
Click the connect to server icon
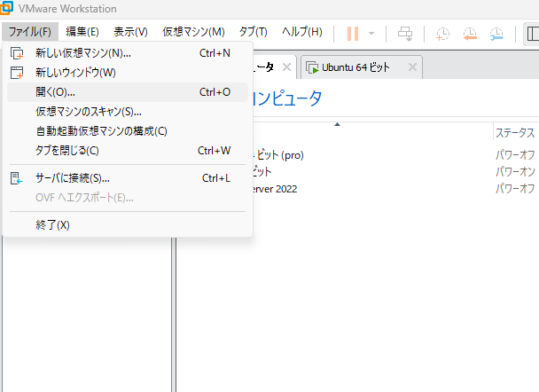tap(16, 178)
